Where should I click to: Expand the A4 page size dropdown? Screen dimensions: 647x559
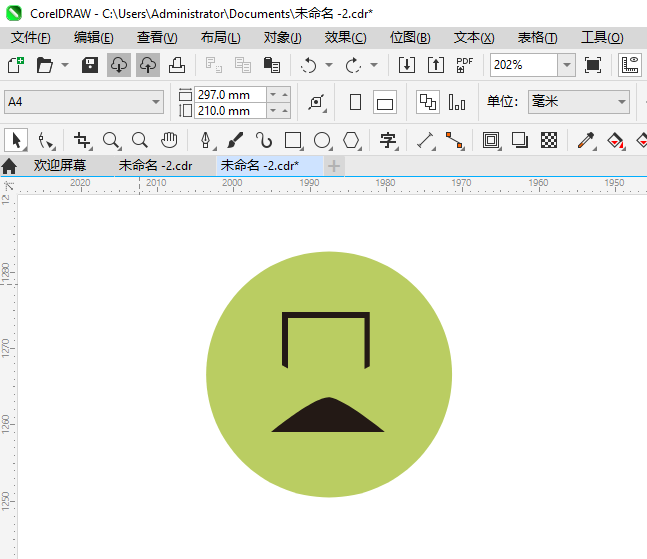pos(156,102)
